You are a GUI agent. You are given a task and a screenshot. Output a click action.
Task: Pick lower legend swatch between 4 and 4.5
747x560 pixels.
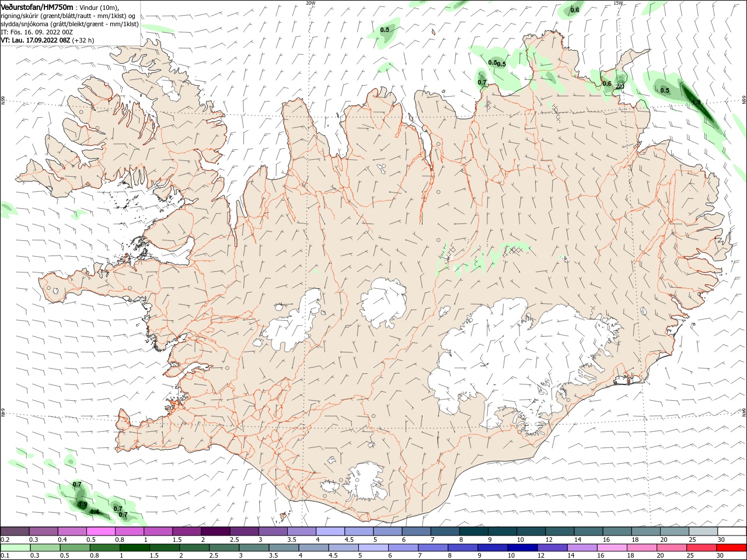[313, 548]
